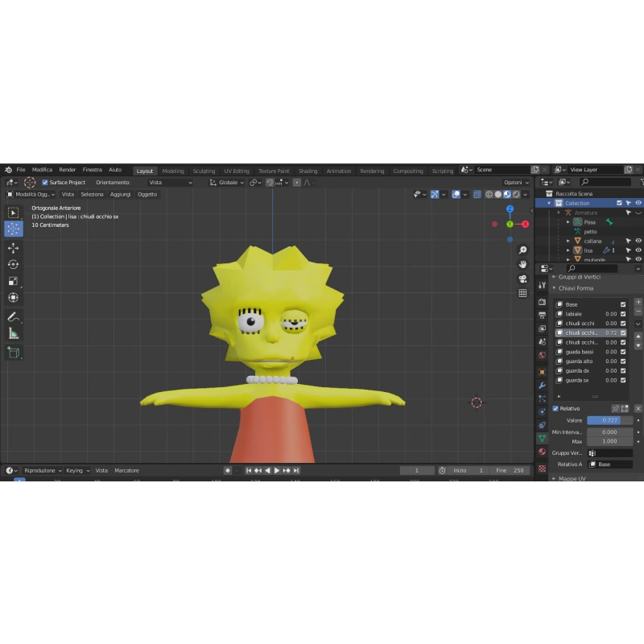Open the Globale transform orientation dropdown
The height and width of the screenshot is (644, 644).
[x=227, y=183]
